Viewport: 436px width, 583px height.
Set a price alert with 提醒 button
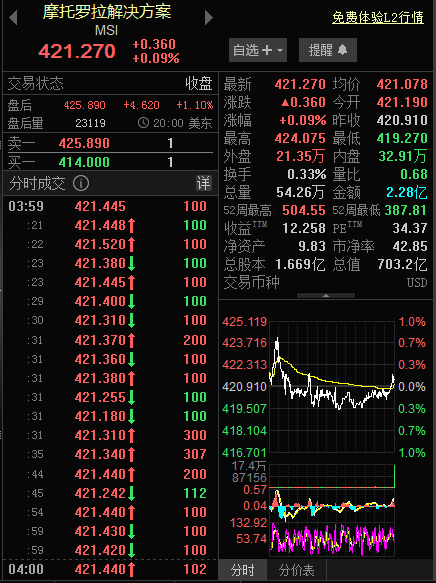(x=327, y=50)
